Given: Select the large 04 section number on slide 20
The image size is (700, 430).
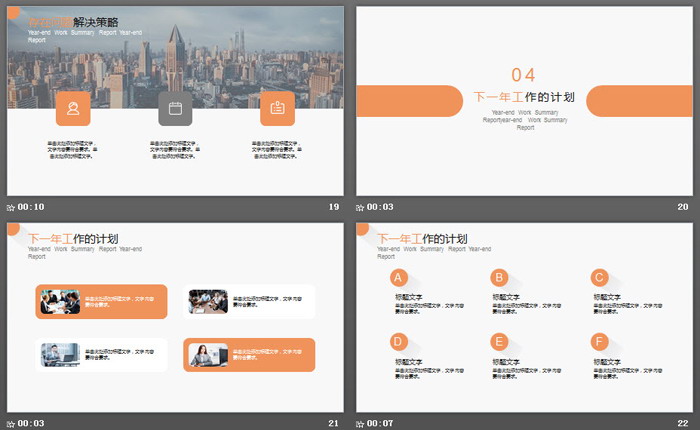Looking at the screenshot, I should [x=523, y=75].
